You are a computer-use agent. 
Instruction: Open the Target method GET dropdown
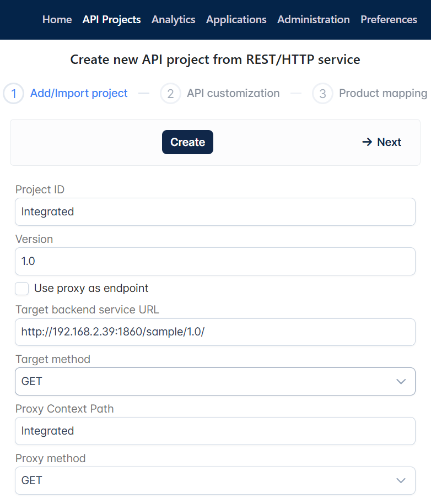pos(215,382)
